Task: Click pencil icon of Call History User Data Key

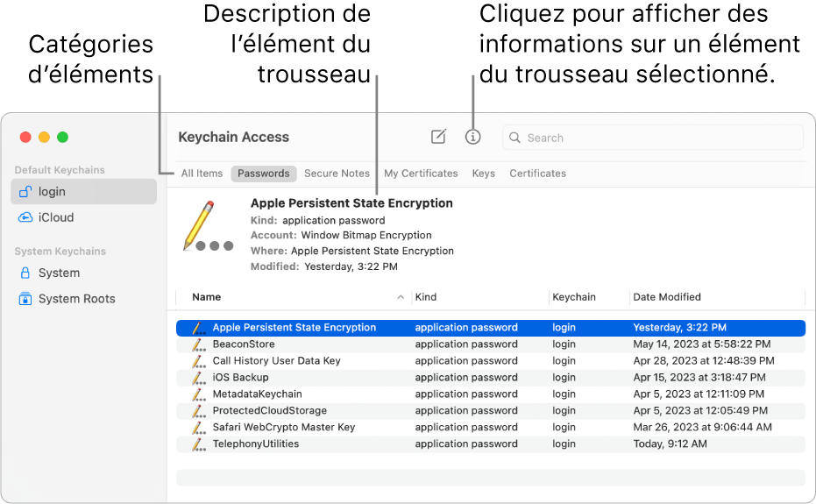Action: (199, 361)
